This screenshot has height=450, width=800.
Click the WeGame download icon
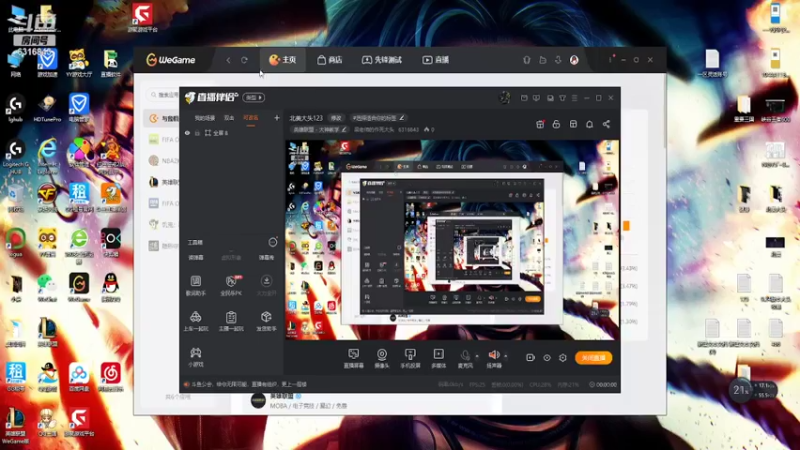[558, 60]
